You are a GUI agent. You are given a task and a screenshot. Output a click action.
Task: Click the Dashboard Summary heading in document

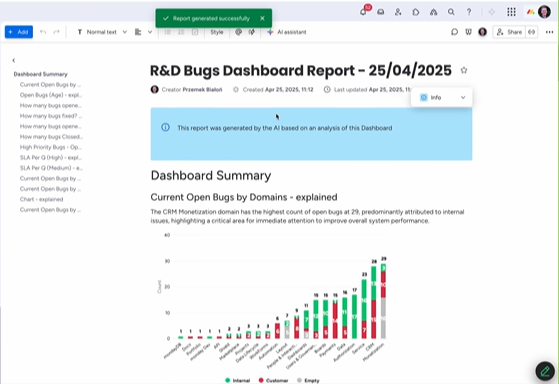click(211, 175)
